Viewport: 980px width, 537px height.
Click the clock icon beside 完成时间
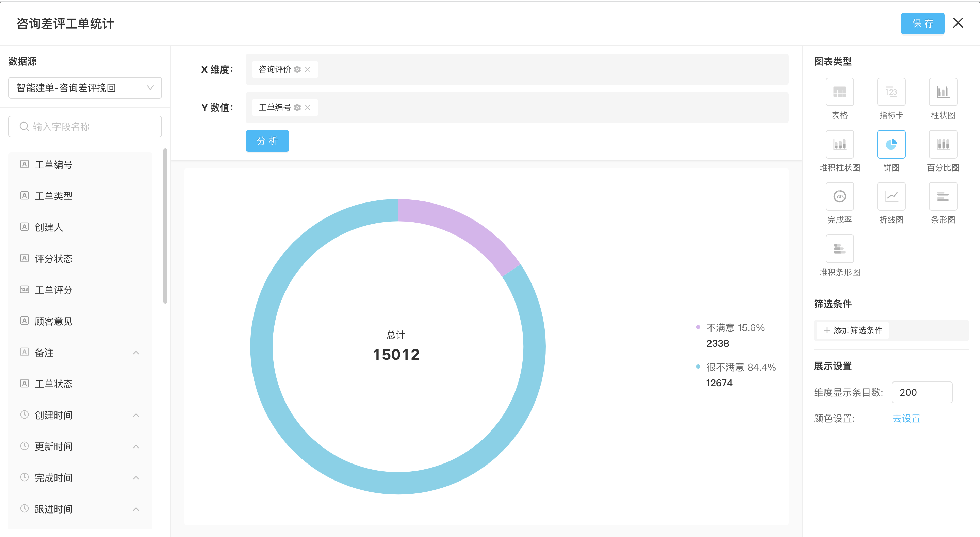[x=24, y=477]
